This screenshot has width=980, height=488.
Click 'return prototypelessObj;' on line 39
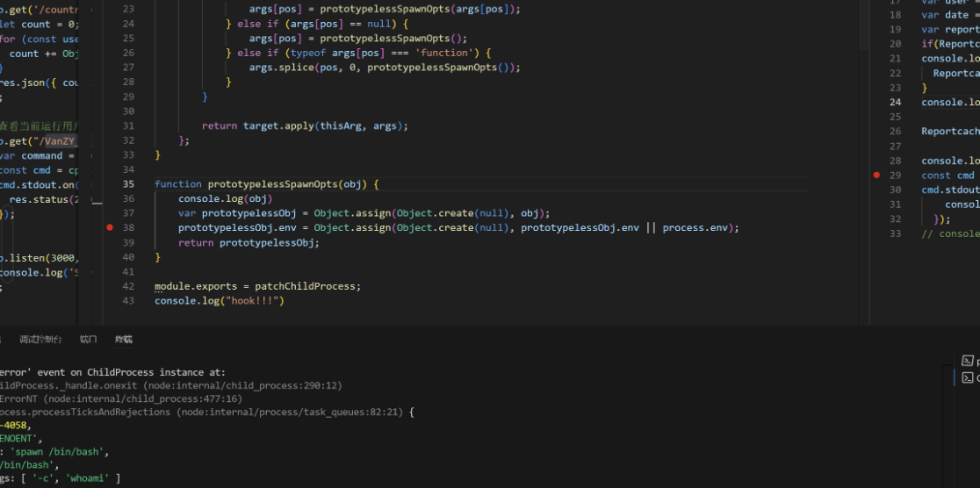pyautogui.click(x=249, y=242)
